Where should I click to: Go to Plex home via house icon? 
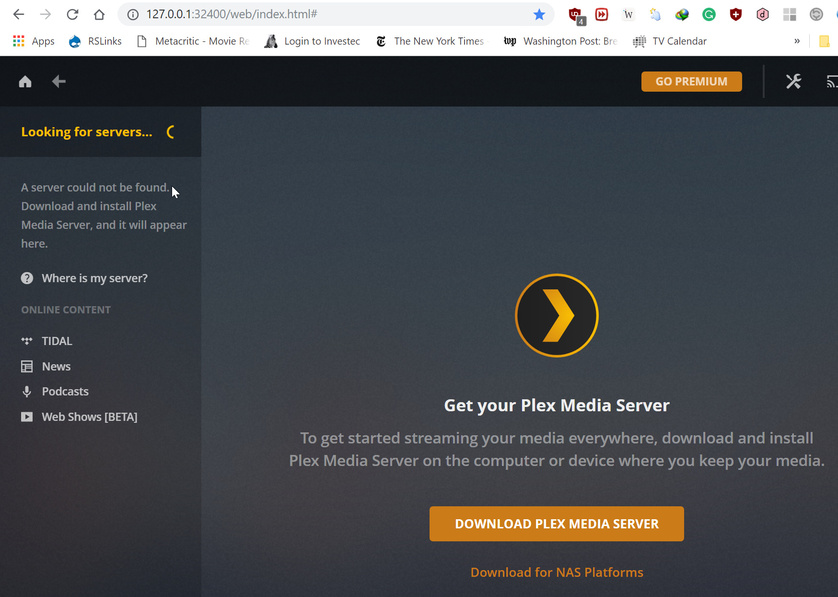pos(25,82)
